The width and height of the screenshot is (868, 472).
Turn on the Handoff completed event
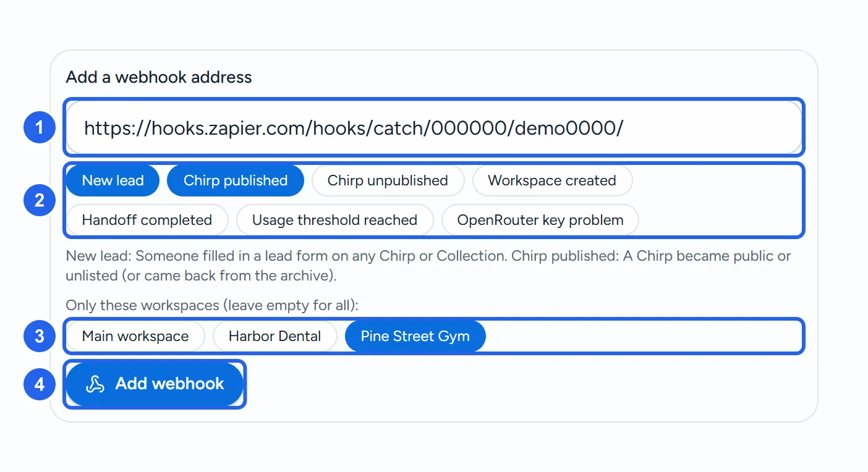(x=147, y=220)
